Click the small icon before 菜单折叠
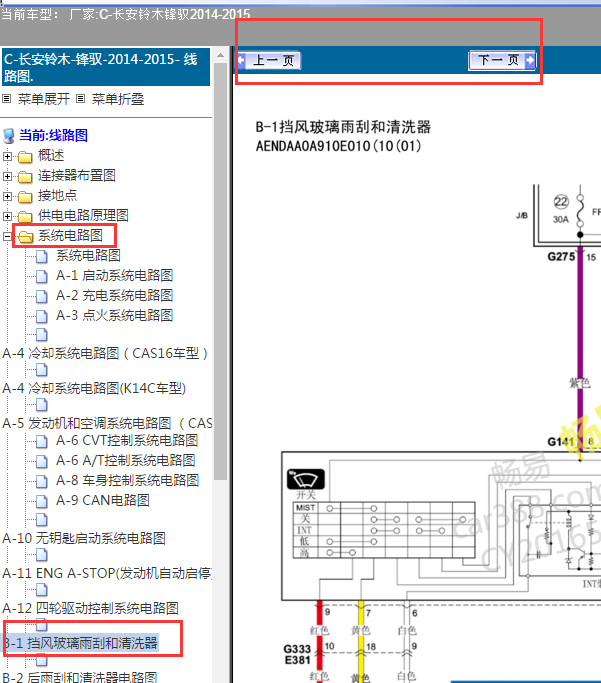The image size is (601, 683). [81, 99]
